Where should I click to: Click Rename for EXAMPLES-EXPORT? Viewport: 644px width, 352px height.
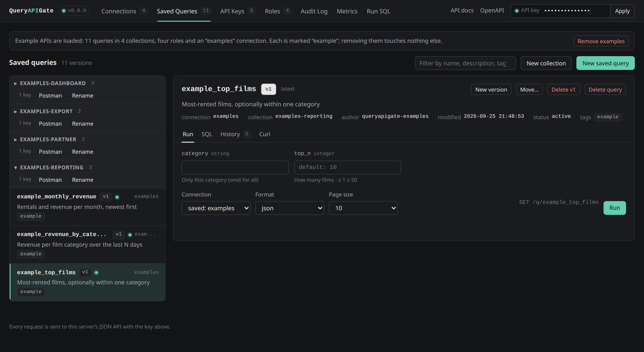pos(83,124)
